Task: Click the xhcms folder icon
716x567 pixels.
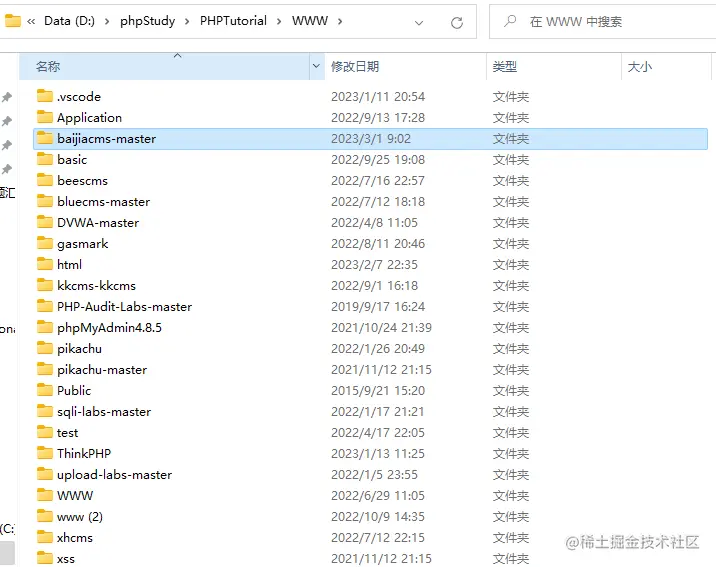Action: 45,537
